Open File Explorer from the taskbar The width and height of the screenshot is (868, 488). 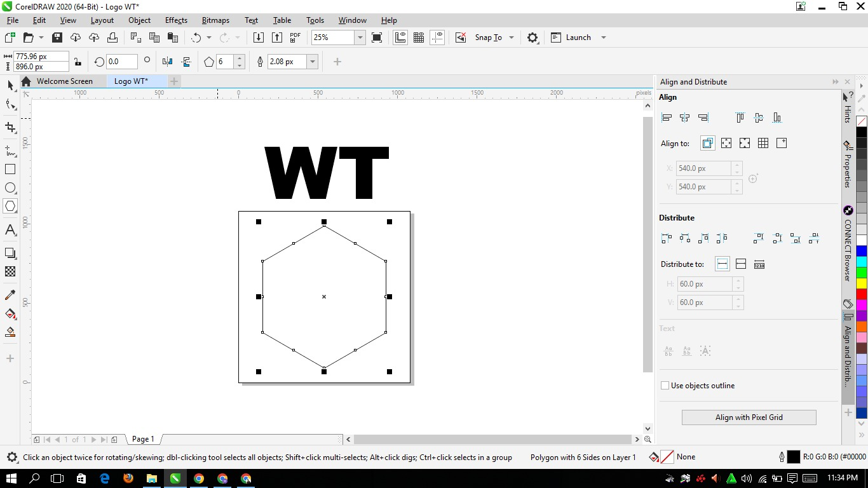151,478
